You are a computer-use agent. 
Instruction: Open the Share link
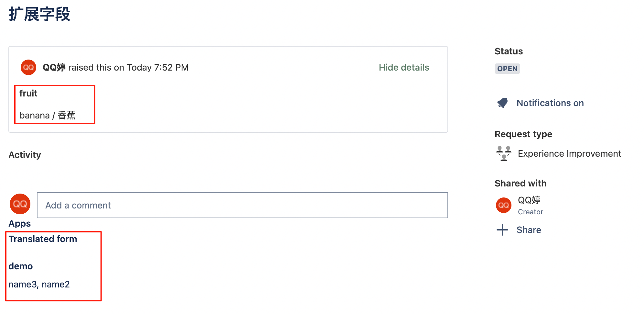click(x=529, y=230)
